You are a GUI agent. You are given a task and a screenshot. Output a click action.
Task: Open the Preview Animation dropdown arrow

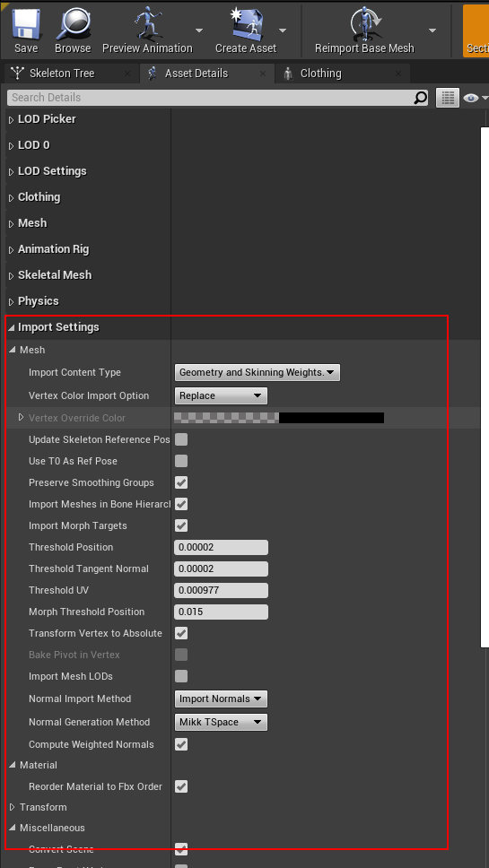(199, 30)
